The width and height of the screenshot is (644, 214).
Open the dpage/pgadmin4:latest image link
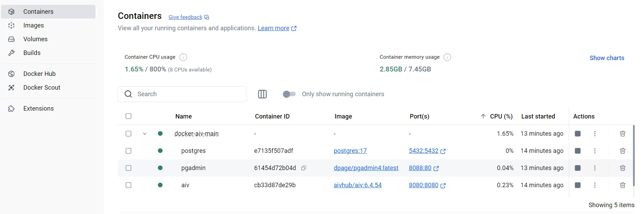[366, 168]
